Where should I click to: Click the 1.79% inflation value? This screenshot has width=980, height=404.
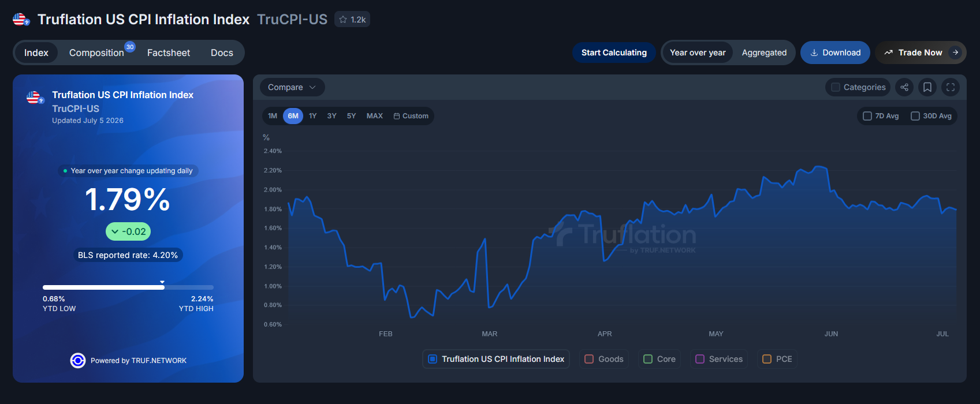(128, 200)
